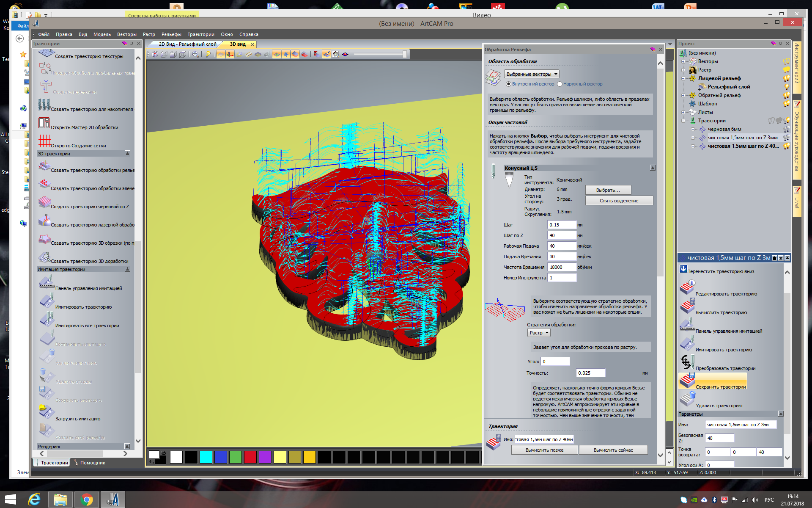Click the Create Z Roughing toolpath icon

click(x=44, y=202)
